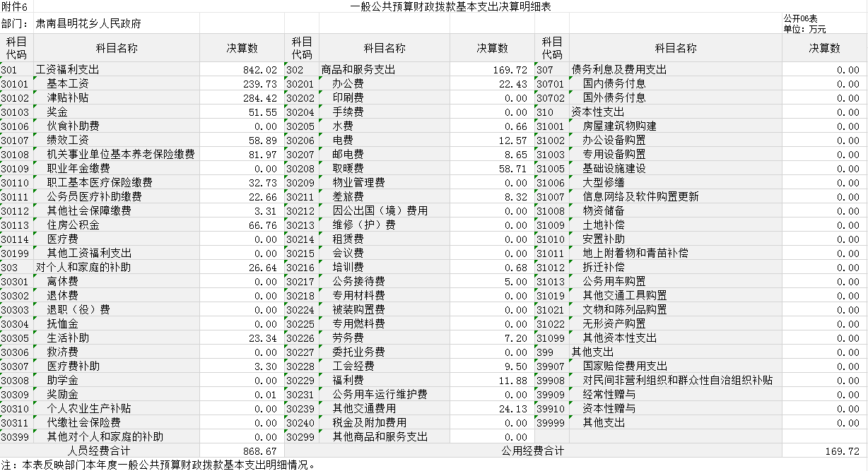Select the title 一般公共预算财政拨款基本支出决算明细表
This screenshot has width=868, height=471.
click(x=450, y=6)
